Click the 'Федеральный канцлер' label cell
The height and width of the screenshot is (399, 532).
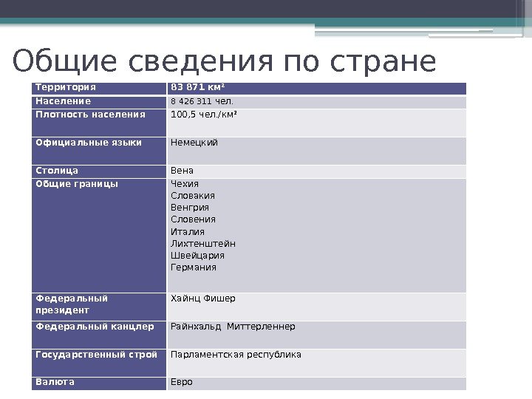pos(99,335)
